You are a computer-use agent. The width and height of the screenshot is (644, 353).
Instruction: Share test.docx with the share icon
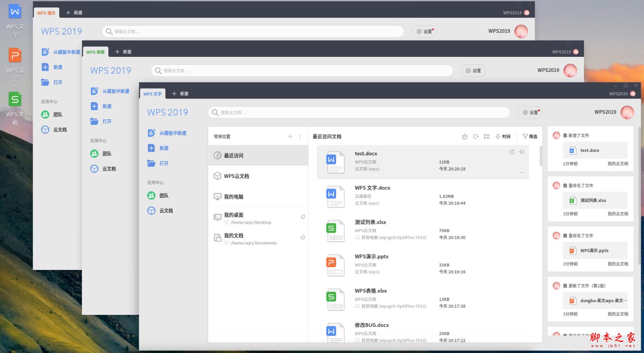[512, 152]
